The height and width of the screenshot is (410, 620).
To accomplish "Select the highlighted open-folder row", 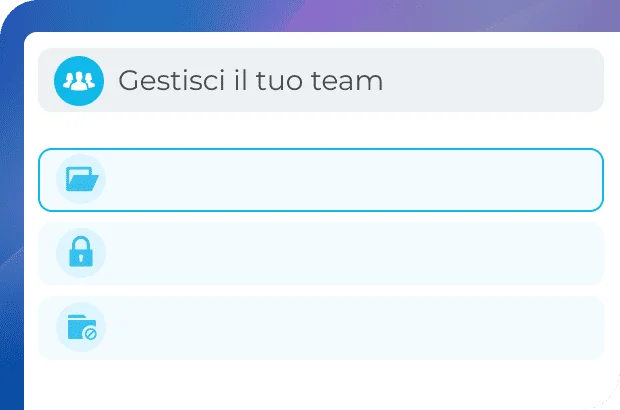I will 320,180.
